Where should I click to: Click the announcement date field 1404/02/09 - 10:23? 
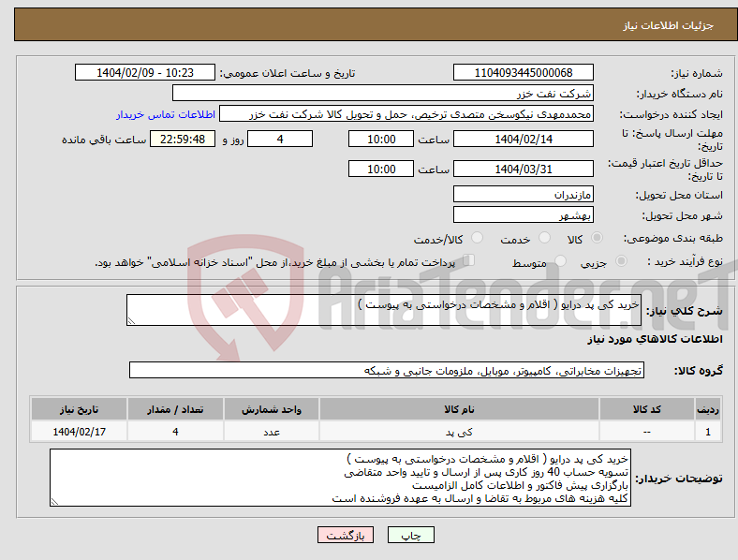(x=145, y=72)
